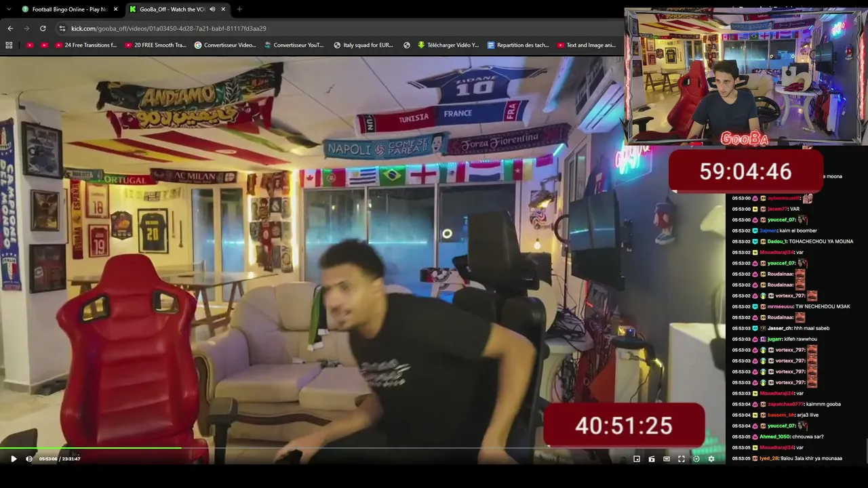Click chat message 'chnouwa sar?'
The height and width of the screenshot is (488, 868).
click(808, 436)
